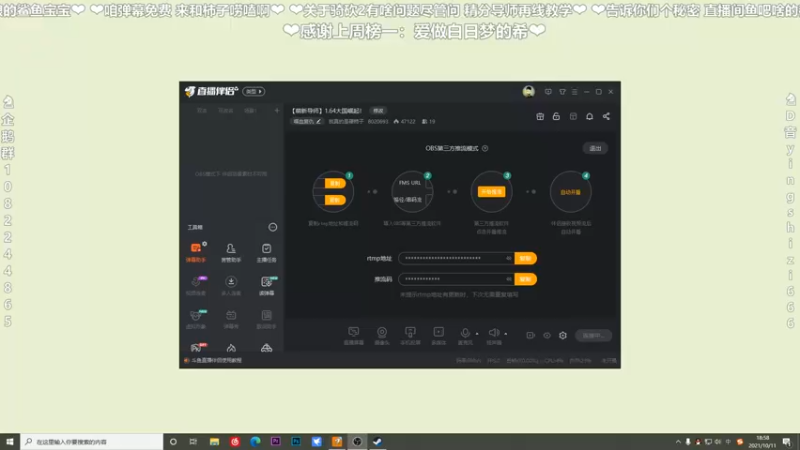The height and width of the screenshot is (450, 800).
Task: Add a screen capture source from bottom toolbar
Action: point(354,336)
